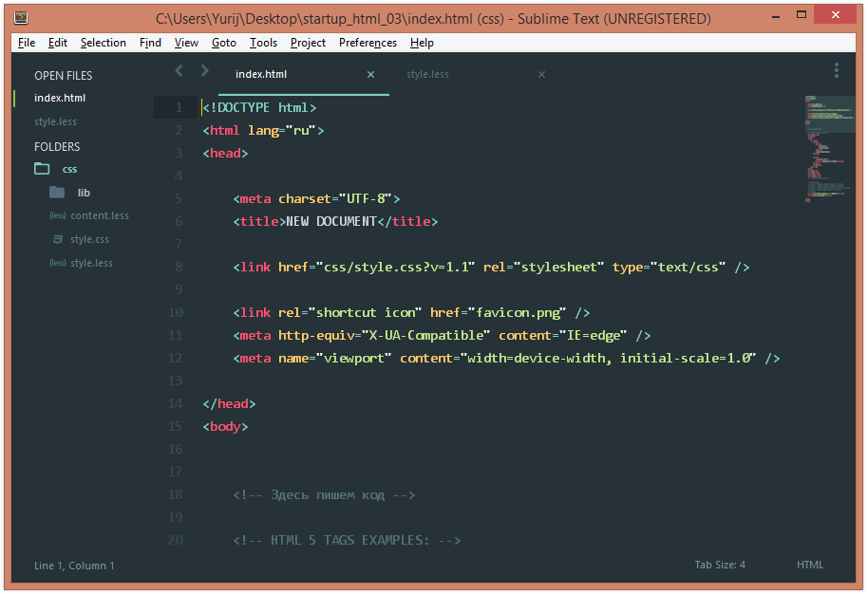Screen dimensions: 868x594
Task: Open the Edit menu
Action: pos(58,43)
